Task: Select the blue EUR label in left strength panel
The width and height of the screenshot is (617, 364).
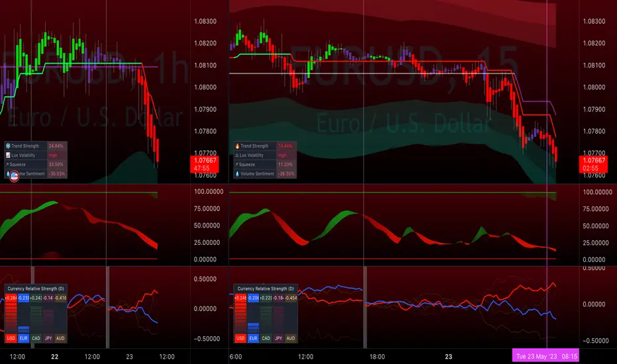Action: point(24,338)
